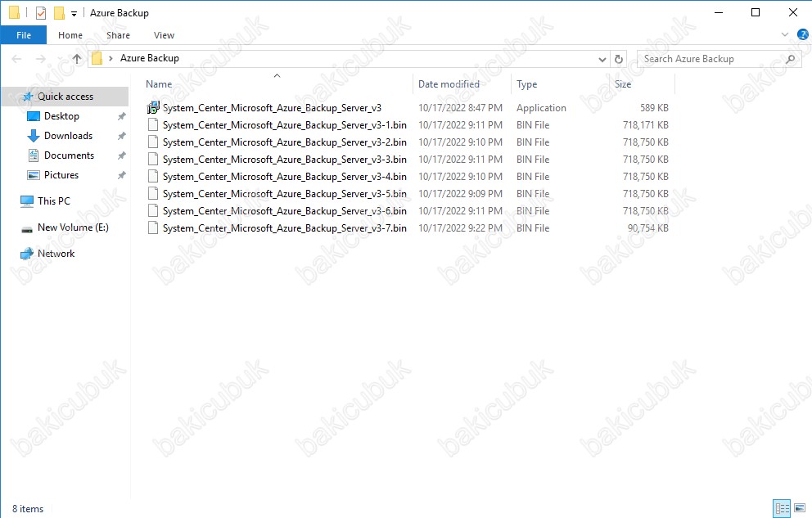Select file System_Center_Microsoft_Azure_Backup_Server_v3-5.bin
The image size is (812, 518).
pos(284,194)
